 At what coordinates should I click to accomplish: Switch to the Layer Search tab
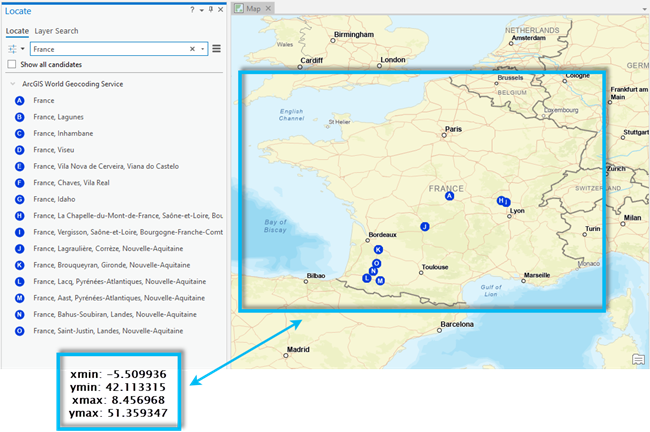pyautogui.click(x=56, y=31)
